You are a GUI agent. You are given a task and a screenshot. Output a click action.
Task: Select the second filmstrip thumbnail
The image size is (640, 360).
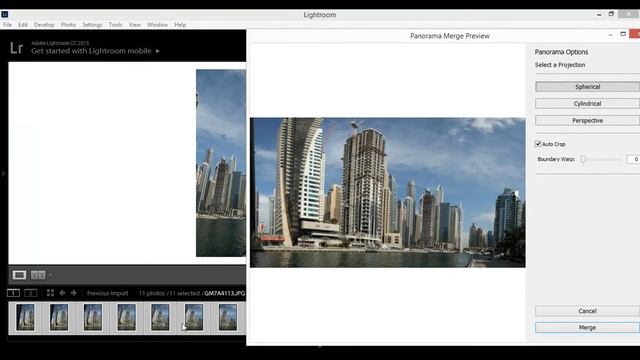coord(59,317)
